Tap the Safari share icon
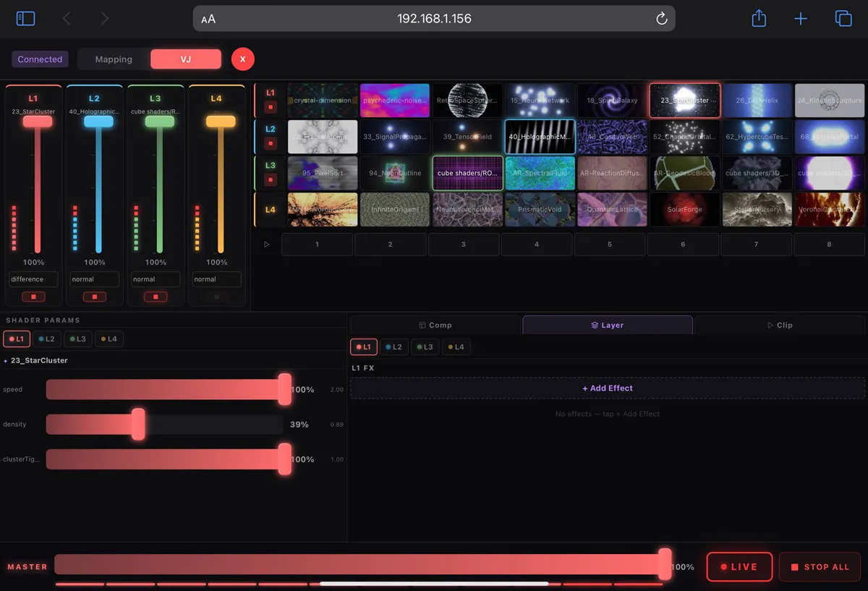Viewport: 868px width, 591px height. click(759, 19)
